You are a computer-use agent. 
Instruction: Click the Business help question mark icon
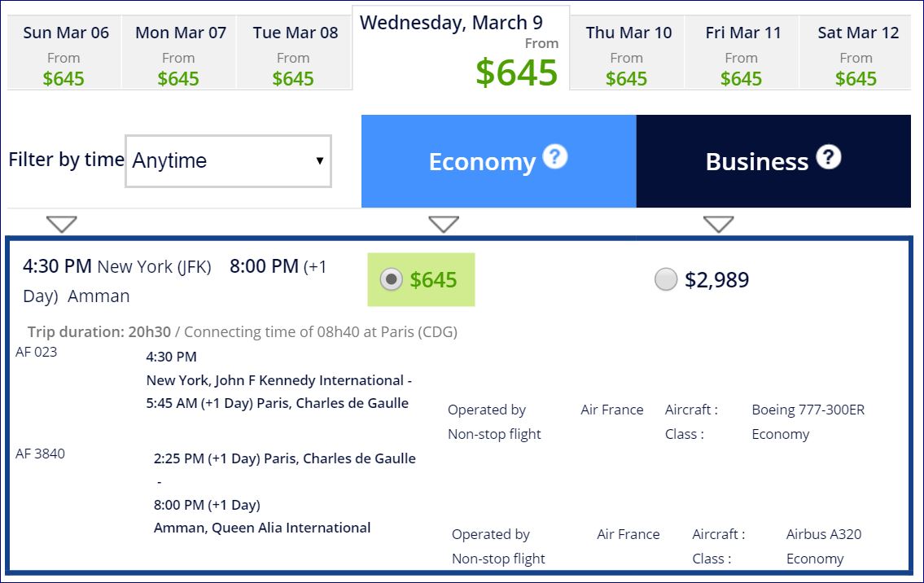click(x=828, y=156)
